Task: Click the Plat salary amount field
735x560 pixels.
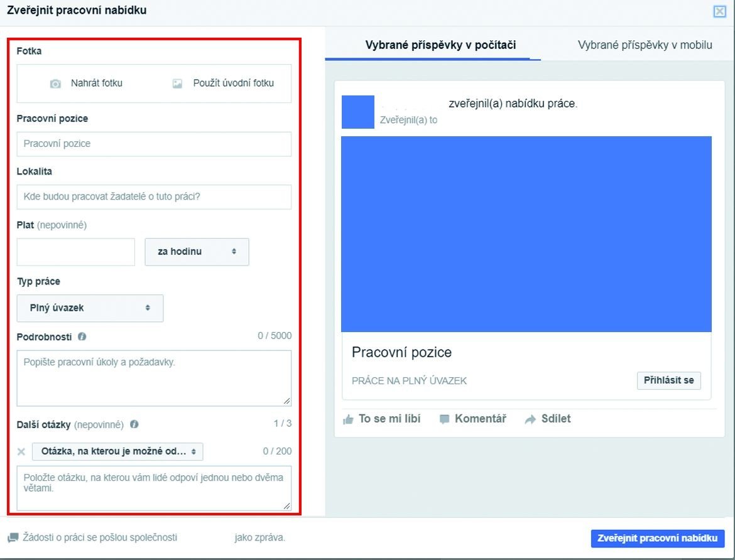Action: click(x=76, y=252)
